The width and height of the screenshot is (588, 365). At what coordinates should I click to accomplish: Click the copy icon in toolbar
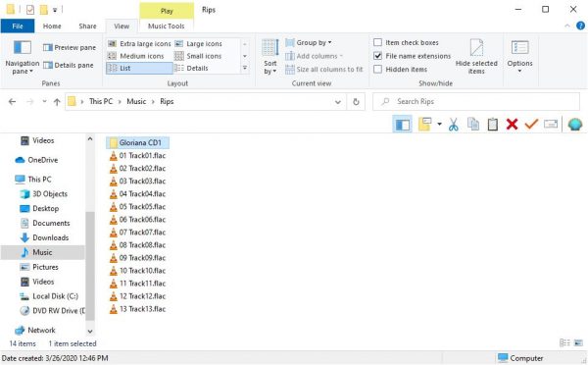473,125
